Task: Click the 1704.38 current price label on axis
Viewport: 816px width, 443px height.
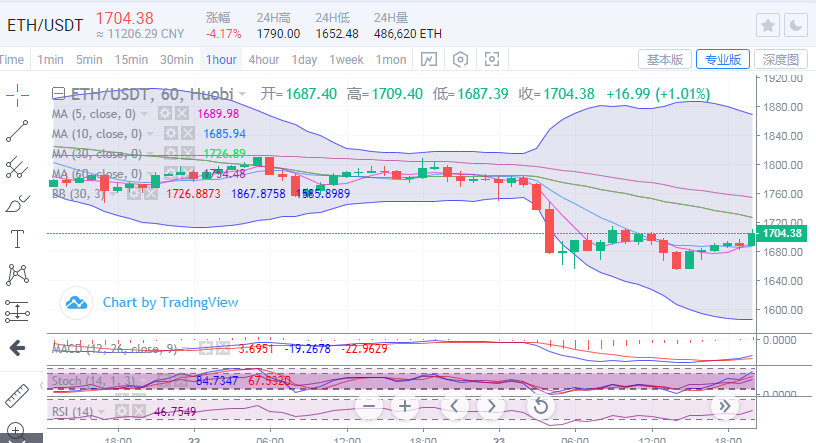Action: (781, 233)
